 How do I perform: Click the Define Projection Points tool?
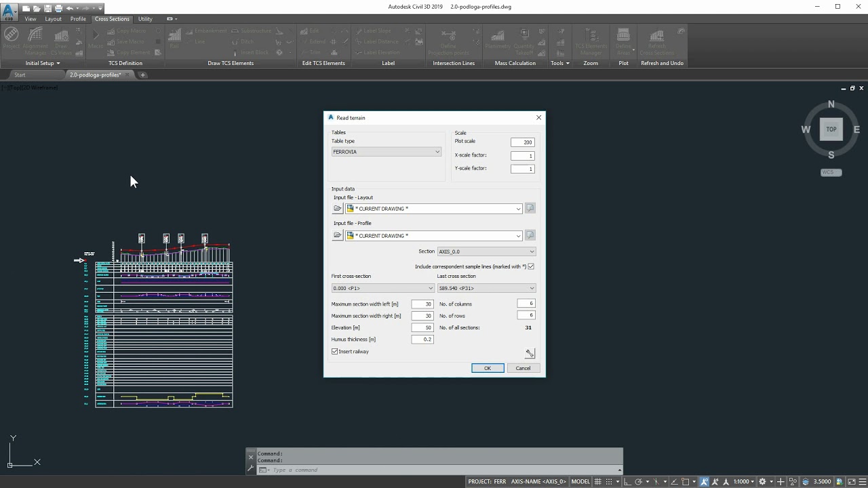448,41
